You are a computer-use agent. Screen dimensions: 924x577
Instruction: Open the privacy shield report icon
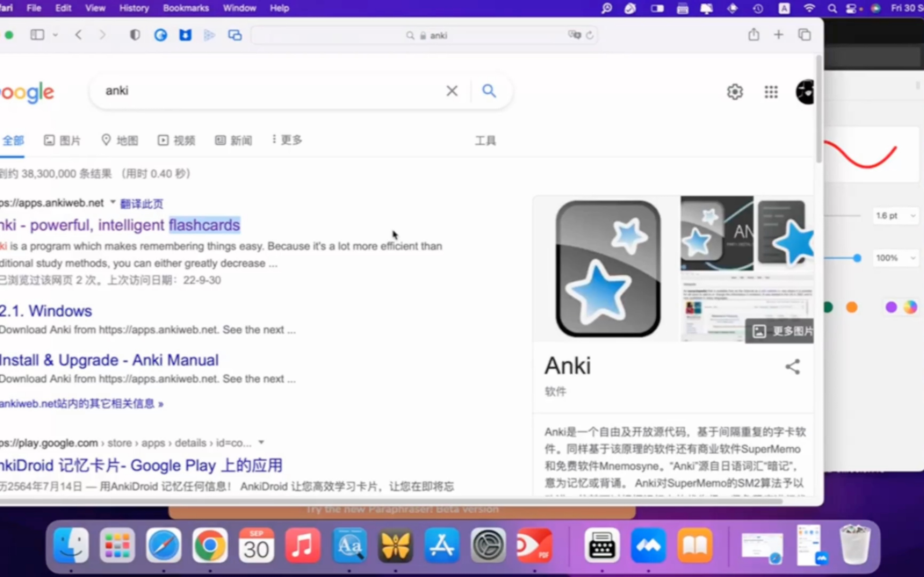(x=135, y=35)
